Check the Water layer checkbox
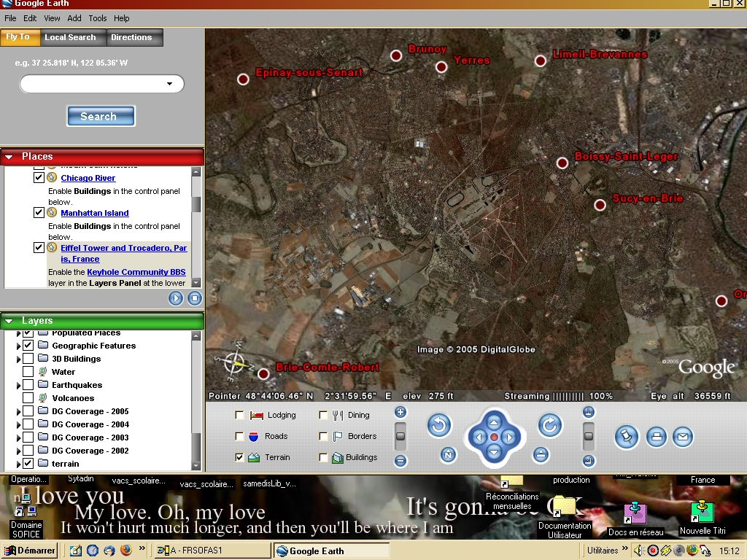 click(x=28, y=371)
